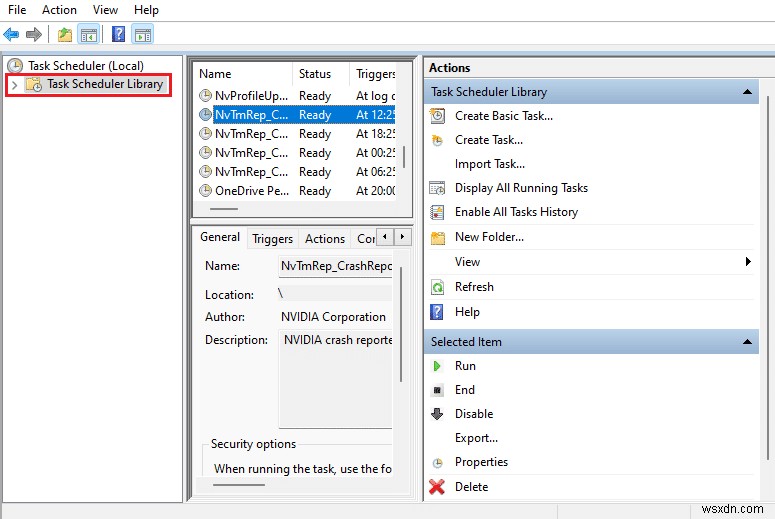Switch to the Triggers tab

pyautogui.click(x=272, y=239)
